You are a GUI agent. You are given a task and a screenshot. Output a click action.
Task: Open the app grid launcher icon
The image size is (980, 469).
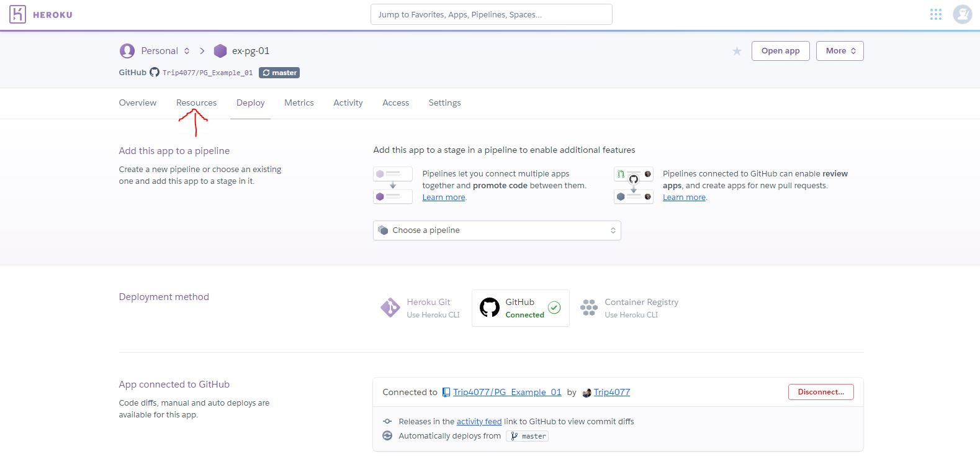[936, 14]
